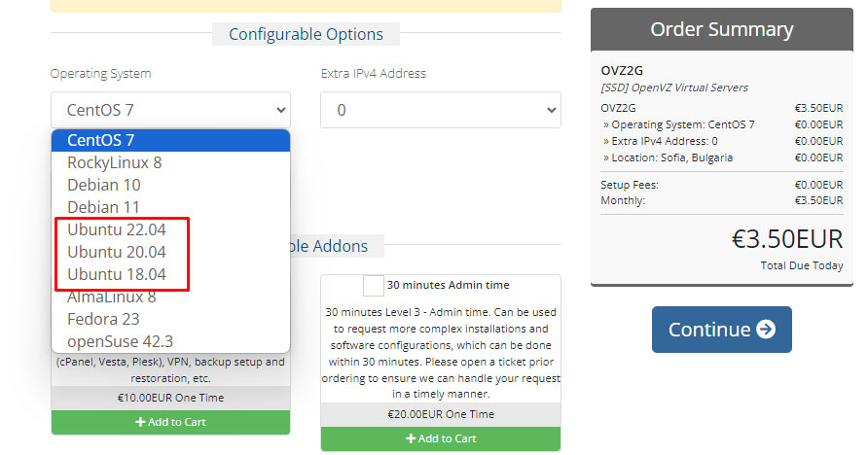Click the Extra IPv4 Address field label
The width and height of the screenshot is (868, 455).
click(374, 74)
